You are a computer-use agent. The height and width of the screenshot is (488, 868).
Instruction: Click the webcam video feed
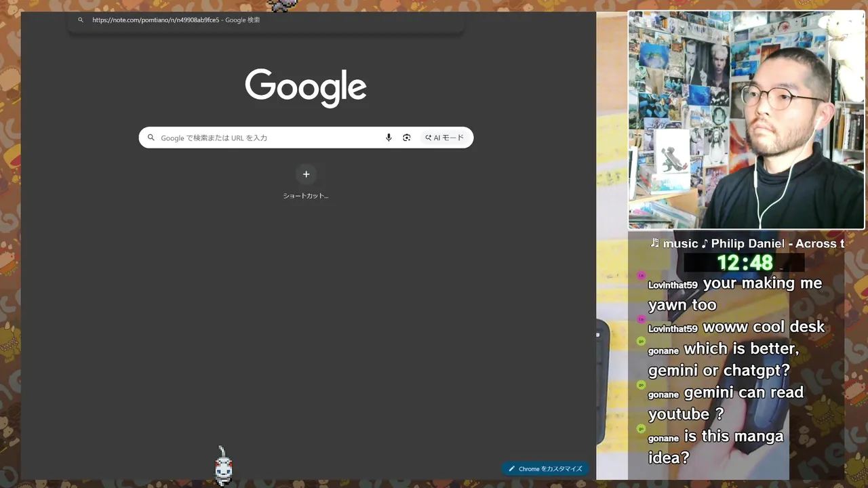[x=747, y=120]
